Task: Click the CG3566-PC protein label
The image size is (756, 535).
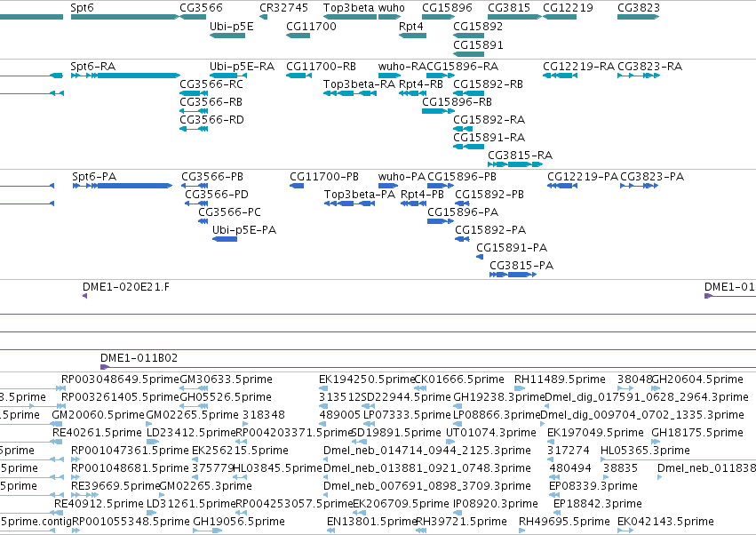Action: (x=229, y=212)
